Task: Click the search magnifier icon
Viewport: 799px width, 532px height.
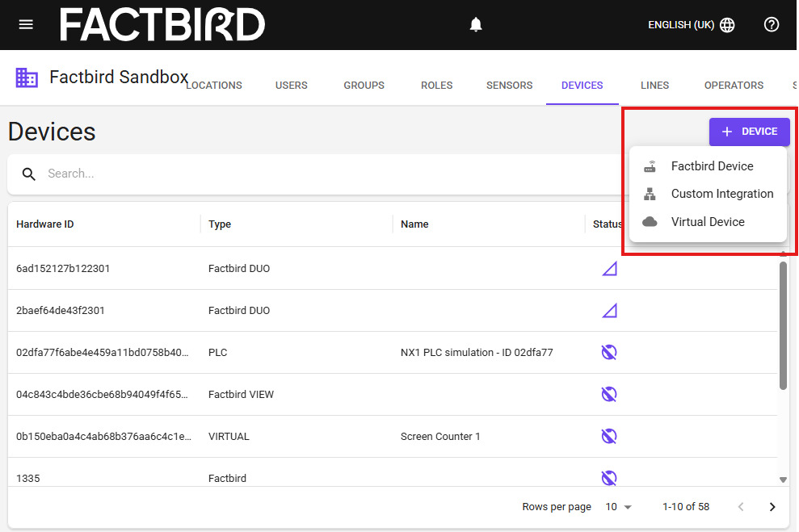Action: [x=29, y=174]
